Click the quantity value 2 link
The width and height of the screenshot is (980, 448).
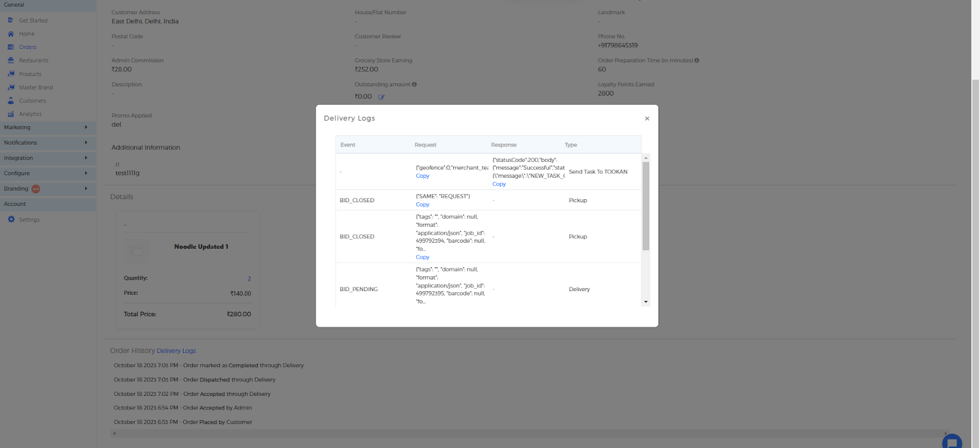(249, 279)
